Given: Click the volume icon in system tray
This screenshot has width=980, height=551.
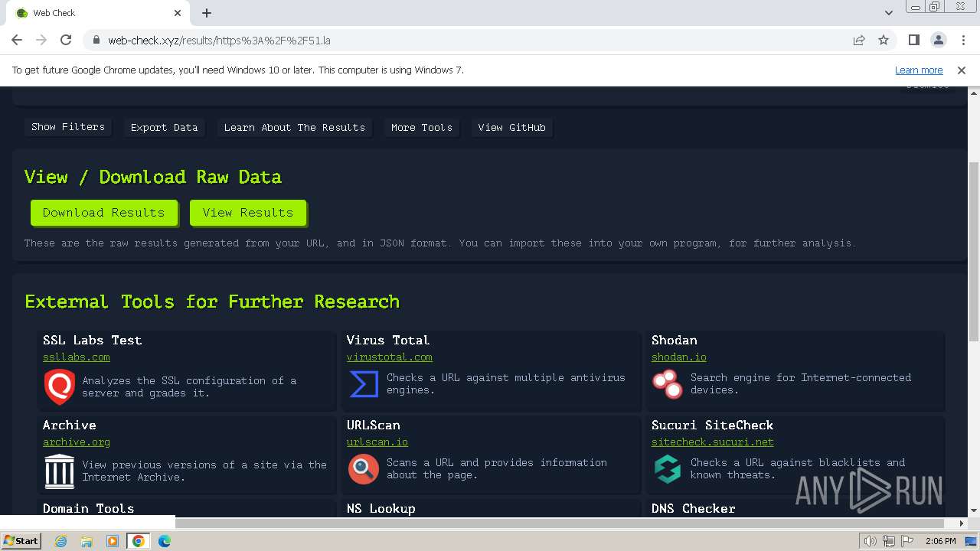Looking at the screenshot, I should 871,541.
